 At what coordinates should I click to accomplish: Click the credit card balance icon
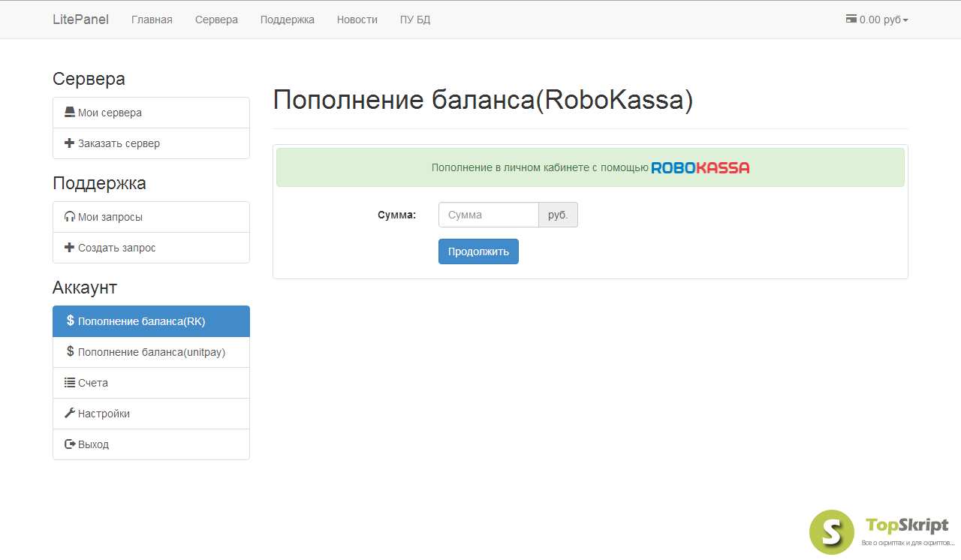click(x=851, y=20)
